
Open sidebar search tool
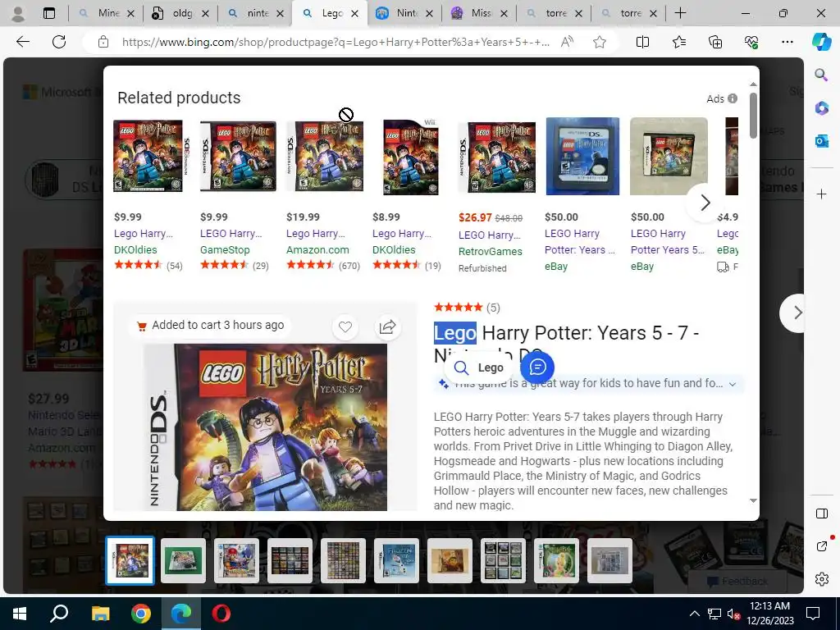[x=821, y=75]
